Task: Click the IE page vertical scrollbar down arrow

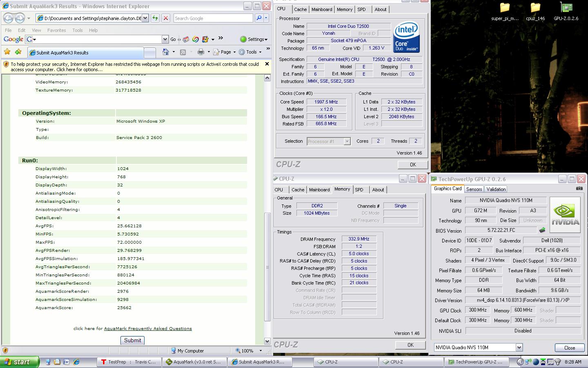Action: click(x=267, y=341)
